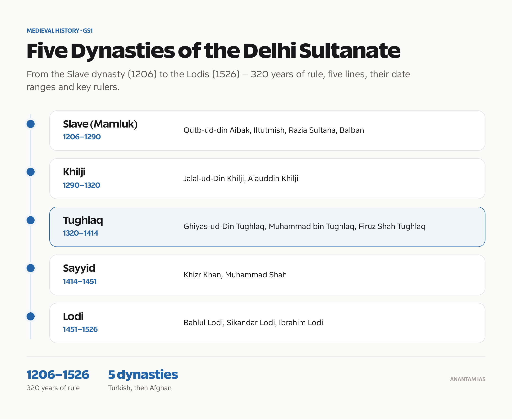Click the '5 dynasties' footer stat

(x=143, y=375)
